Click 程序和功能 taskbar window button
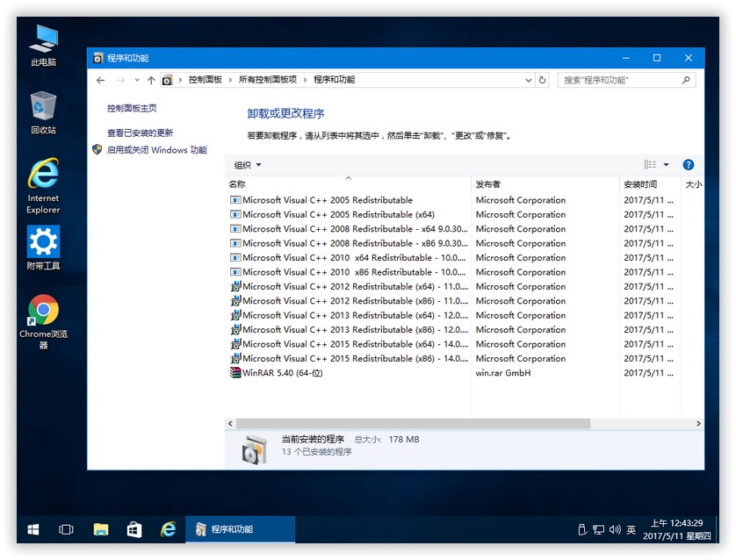736x560 pixels. click(241, 529)
